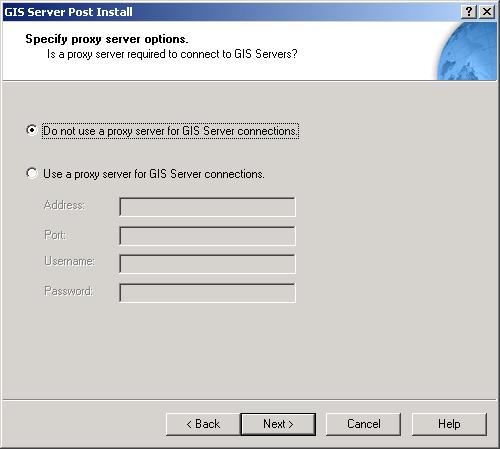Click the 'Password:' field label
Screen dimensions: 500x449
point(68,291)
